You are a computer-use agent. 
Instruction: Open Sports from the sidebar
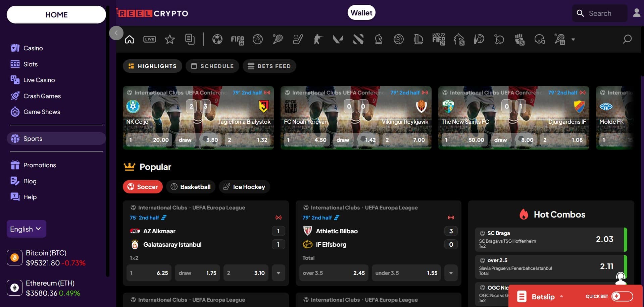[x=56, y=138]
